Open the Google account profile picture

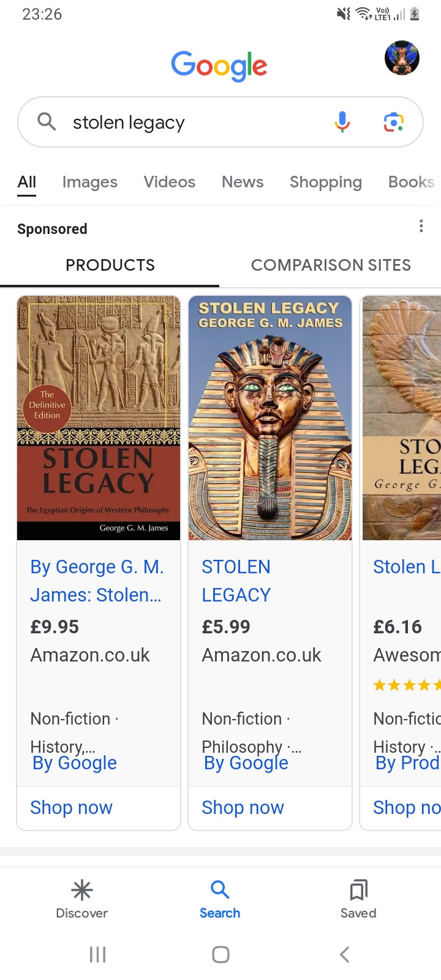402,58
